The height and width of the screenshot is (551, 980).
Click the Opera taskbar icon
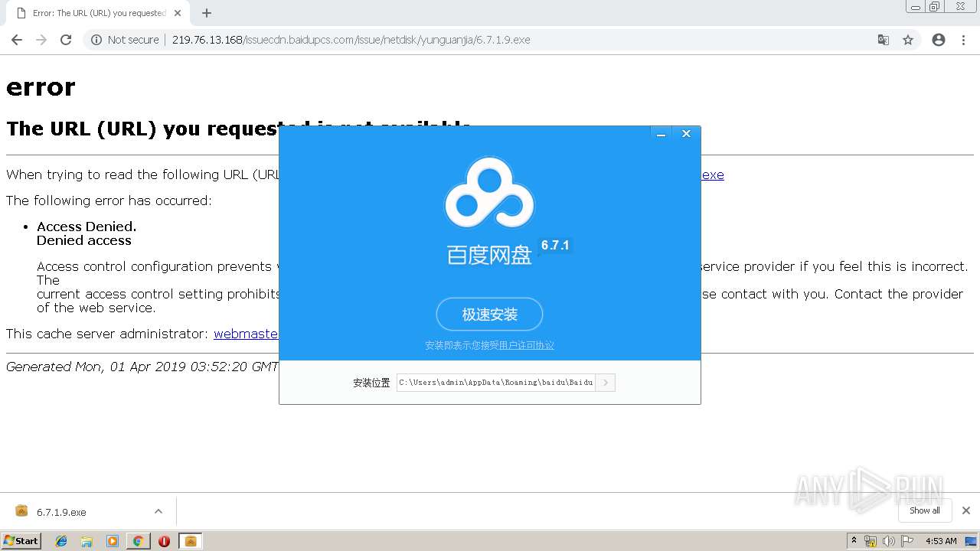click(x=164, y=541)
